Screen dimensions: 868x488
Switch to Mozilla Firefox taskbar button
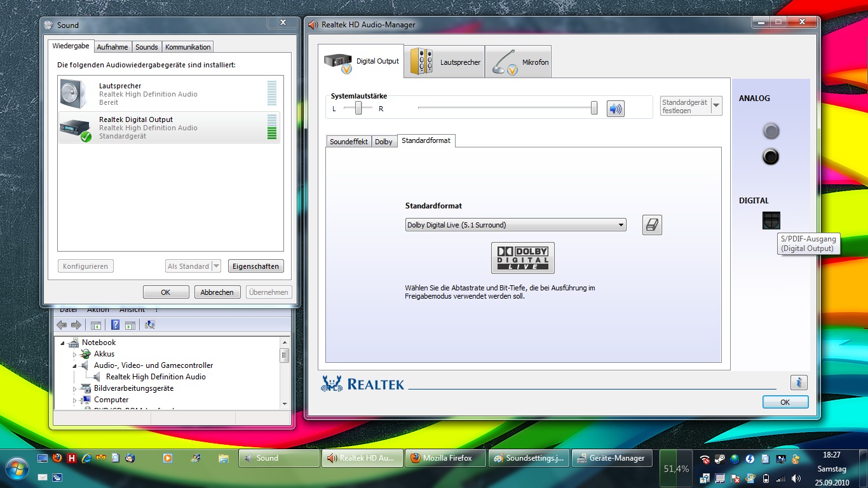coord(445,458)
